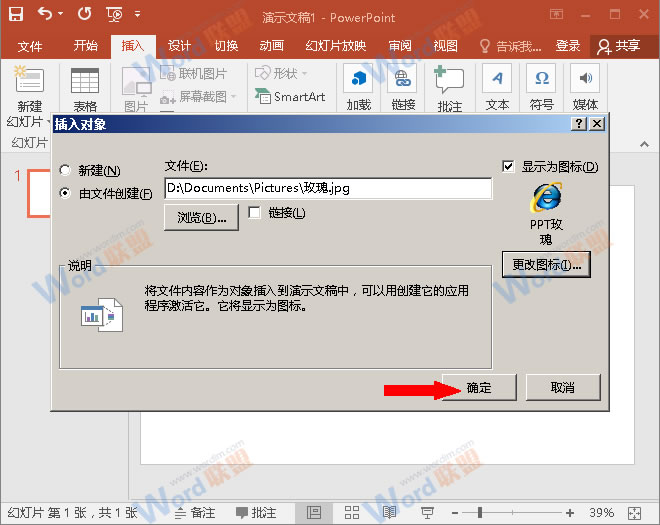Insert SmartArt graphic from ribbon
This screenshot has width=660, height=525.
291,97
